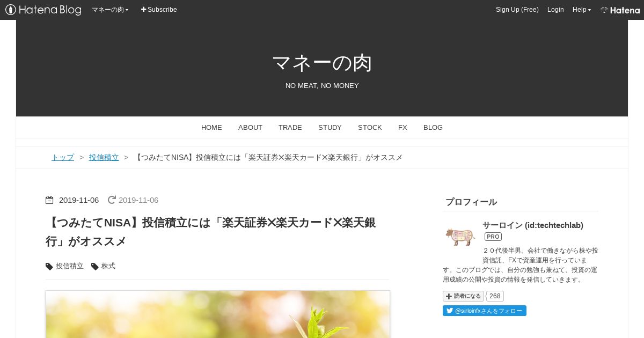Open サーロイン (id:techtechlab) profile
The height and width of the screenshot is (338, 644).
(x=533, y=225)
